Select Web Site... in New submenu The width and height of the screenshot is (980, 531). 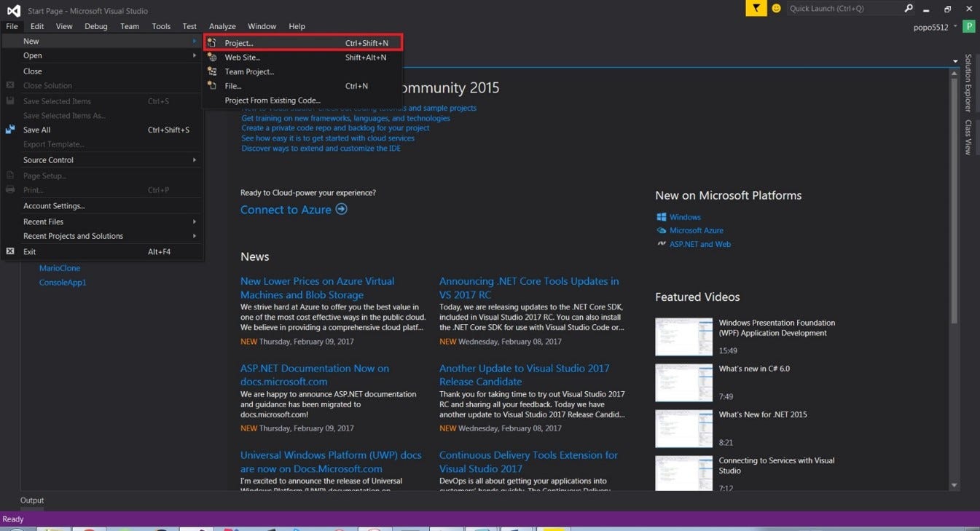click(x=302, y=58)
